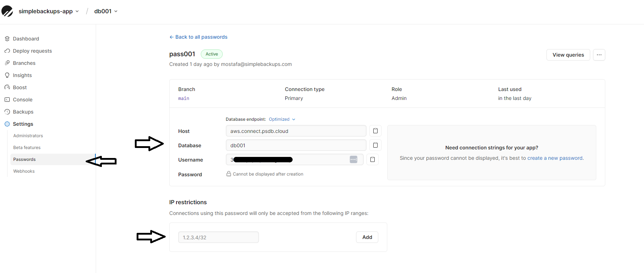Click the View queries button
This screenshot has width=644, height=273.
(568, 55)
